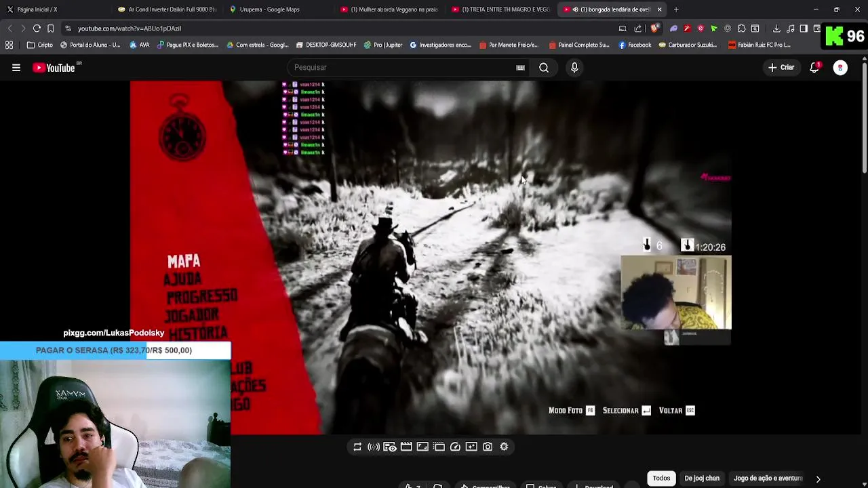868x488 pixels.
Task: Click the eye-and-list icon below the player
Action: click(390, 447)
